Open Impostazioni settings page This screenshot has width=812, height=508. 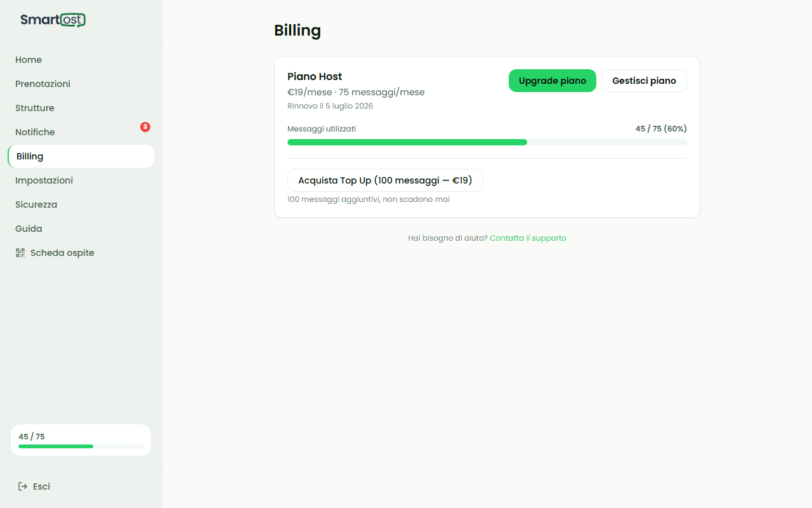pos(81,180)
